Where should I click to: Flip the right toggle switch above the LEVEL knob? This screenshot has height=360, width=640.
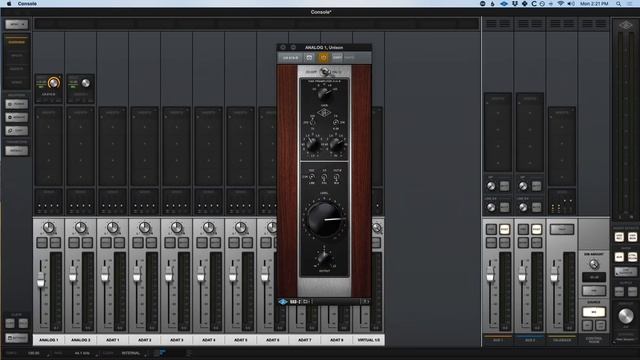tap(336, 177)
